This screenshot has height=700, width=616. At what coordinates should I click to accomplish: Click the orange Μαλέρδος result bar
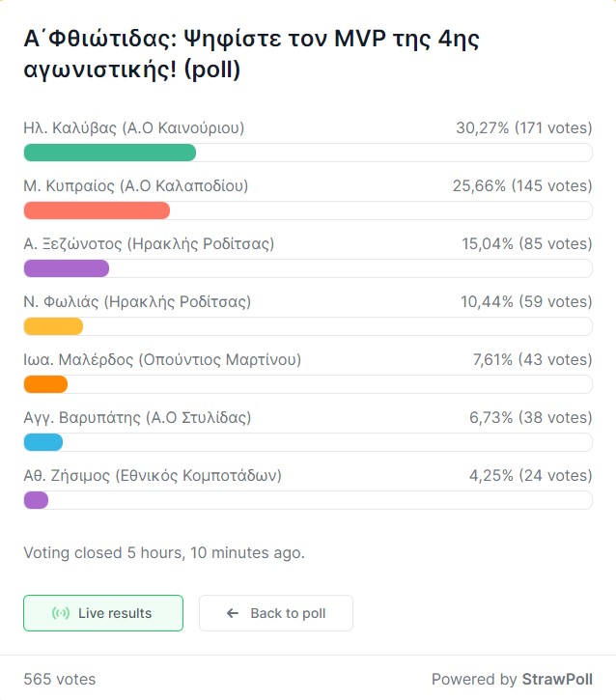point(45,384)
